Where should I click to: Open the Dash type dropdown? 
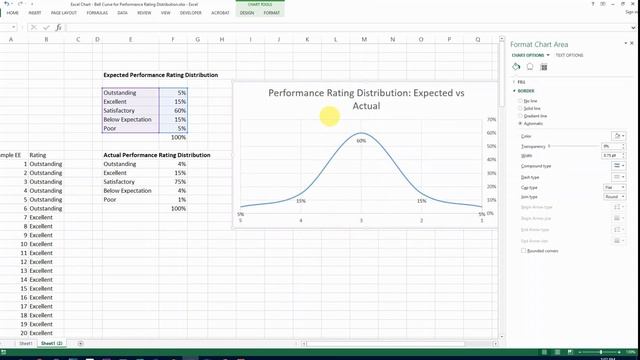point(618,177)
